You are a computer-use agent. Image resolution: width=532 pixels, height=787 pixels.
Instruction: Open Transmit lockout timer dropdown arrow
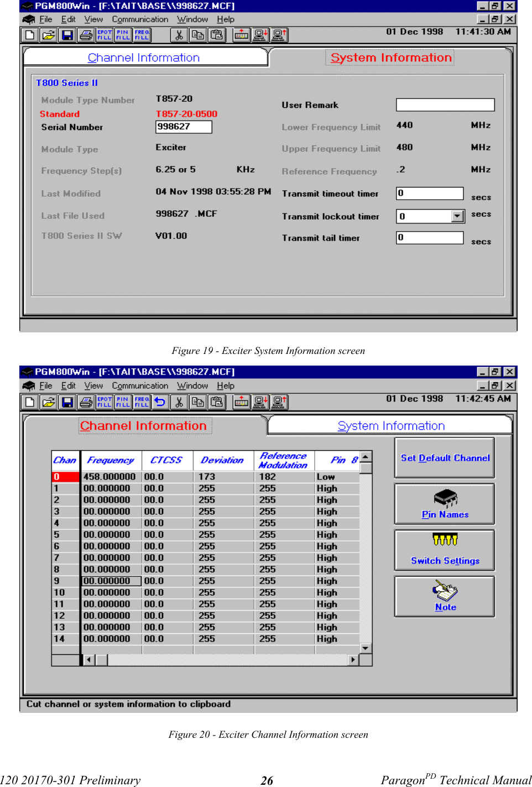tap(457, 216)
